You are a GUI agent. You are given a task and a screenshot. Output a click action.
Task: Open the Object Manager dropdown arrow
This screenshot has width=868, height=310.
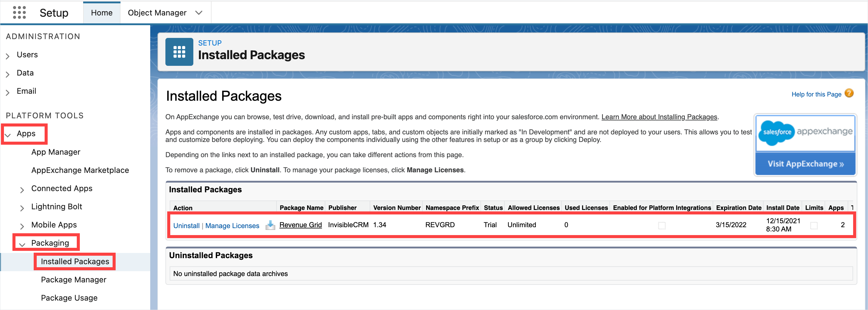coord(199,13)
